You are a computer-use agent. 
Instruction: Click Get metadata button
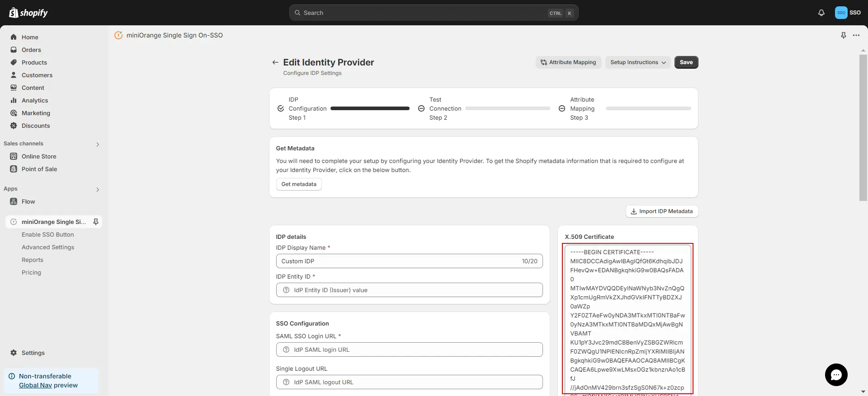coord(299,184)
